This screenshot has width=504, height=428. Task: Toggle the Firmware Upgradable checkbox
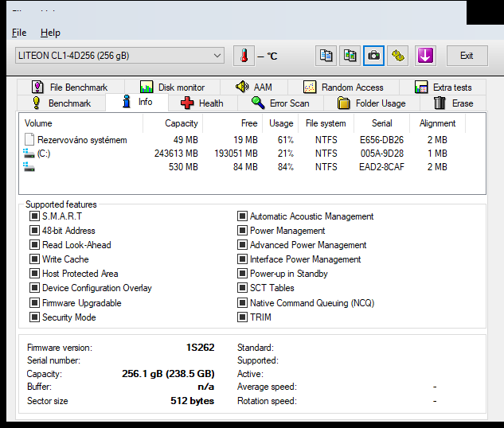point(34,302)
